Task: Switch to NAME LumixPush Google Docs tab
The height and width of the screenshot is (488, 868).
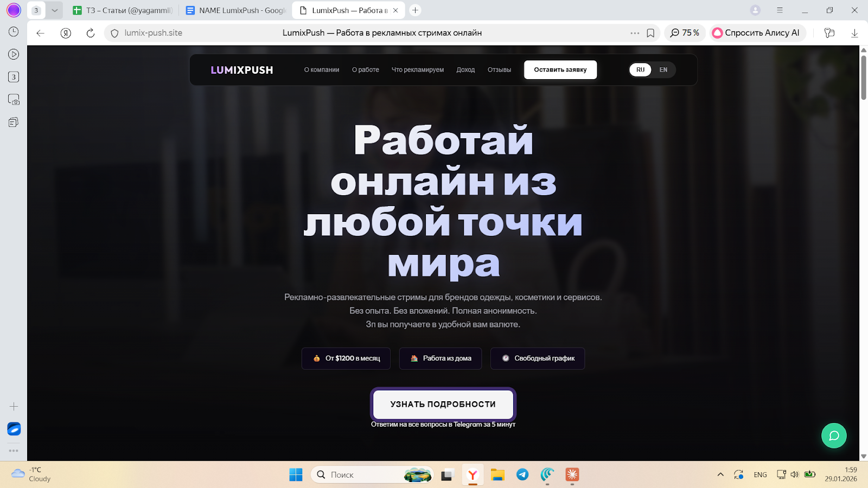Action: tap(236, 10)
